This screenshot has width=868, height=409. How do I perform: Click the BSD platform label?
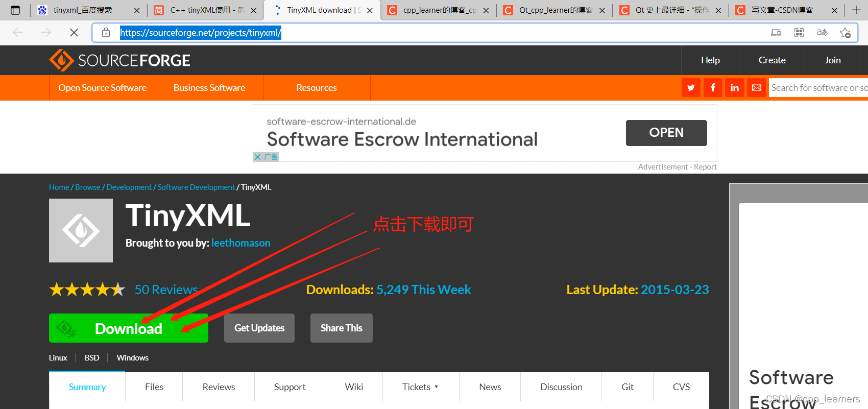pyautogui.click(x=92, y=358)
